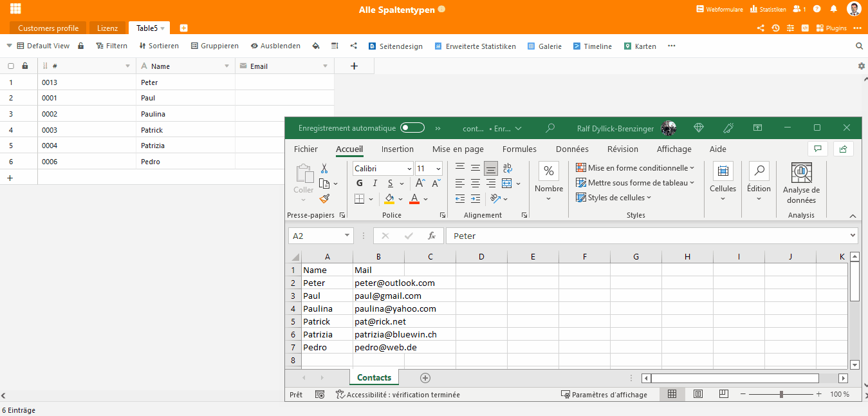Toggle bold G formatting button
This screenshot has height=416, width=868.
coord(360,184)
